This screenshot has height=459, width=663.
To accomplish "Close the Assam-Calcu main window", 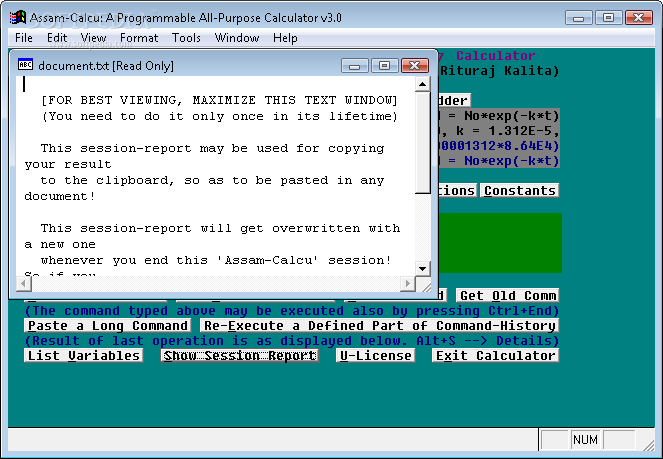I will coord(638,18).
